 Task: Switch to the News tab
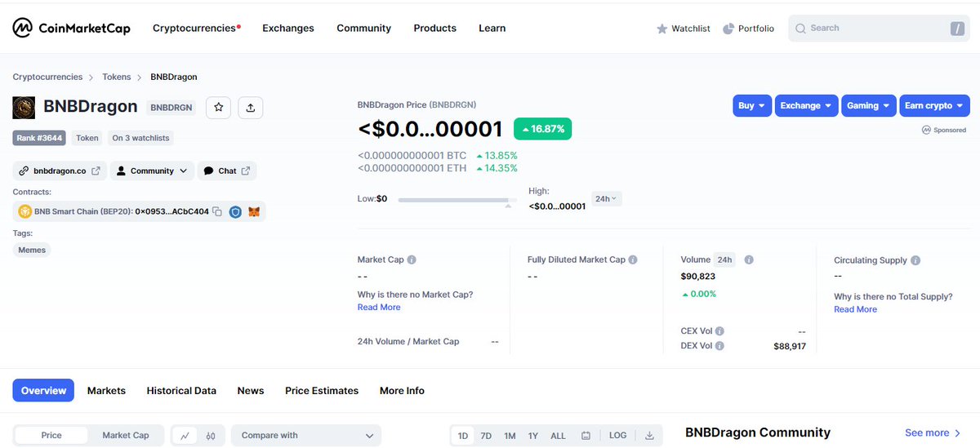point(251,390)
